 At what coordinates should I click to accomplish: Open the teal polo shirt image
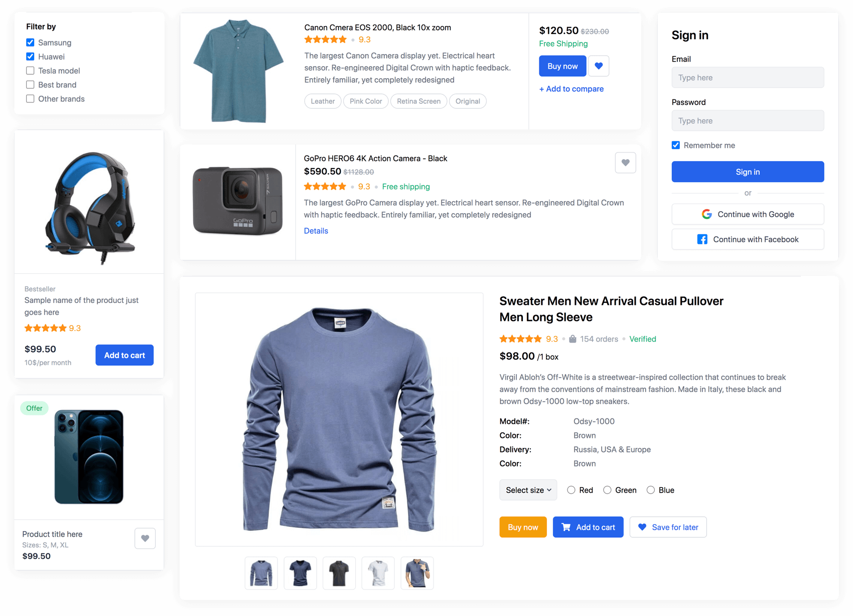238,71
